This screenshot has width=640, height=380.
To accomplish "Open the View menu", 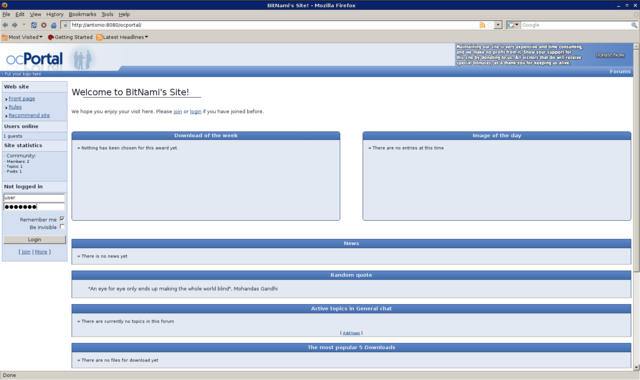I will 36,14.
